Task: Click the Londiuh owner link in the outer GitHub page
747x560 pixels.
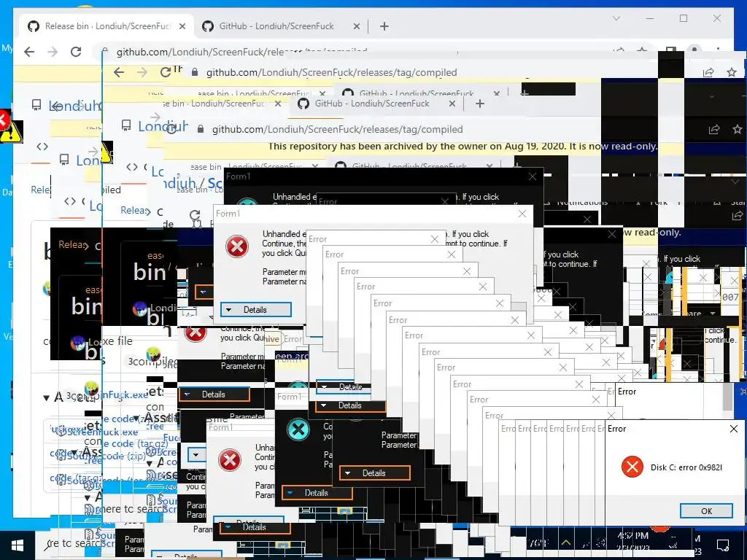Action: coord(74,106)
